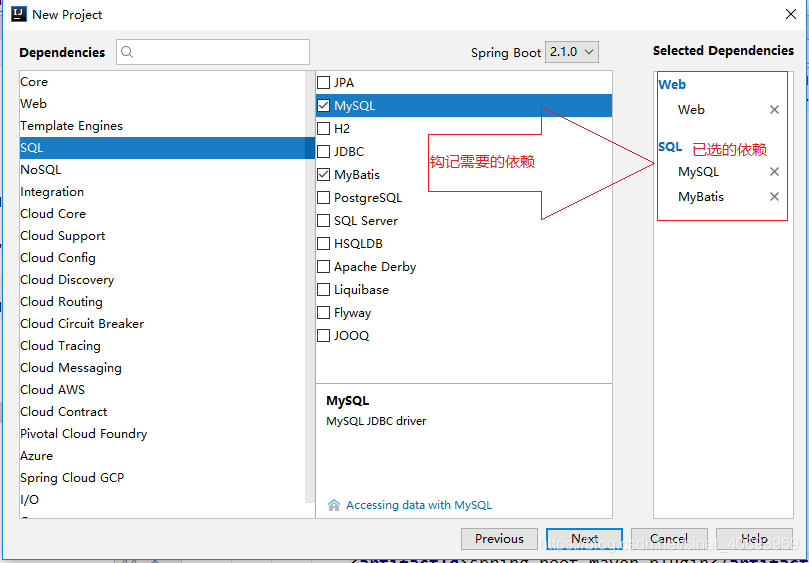Select Cloud Contract category
The height and width of the screenshot is (563, 809).
coord(162,412)
